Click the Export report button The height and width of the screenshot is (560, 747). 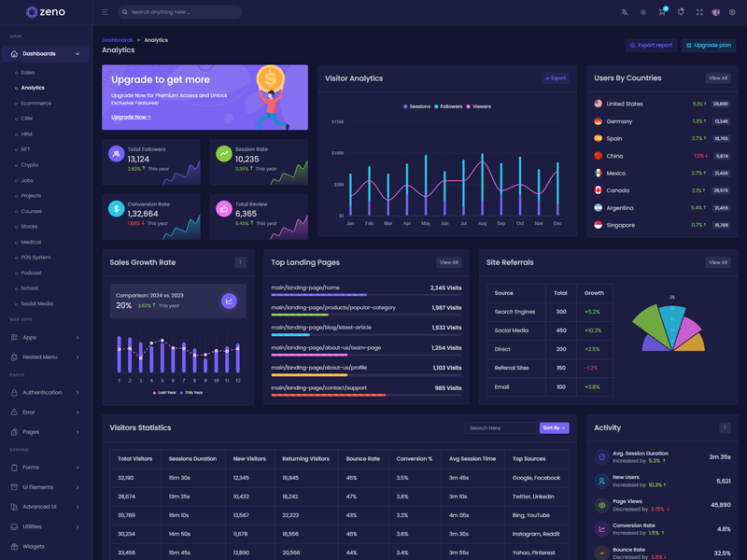[x=651, y=45]
